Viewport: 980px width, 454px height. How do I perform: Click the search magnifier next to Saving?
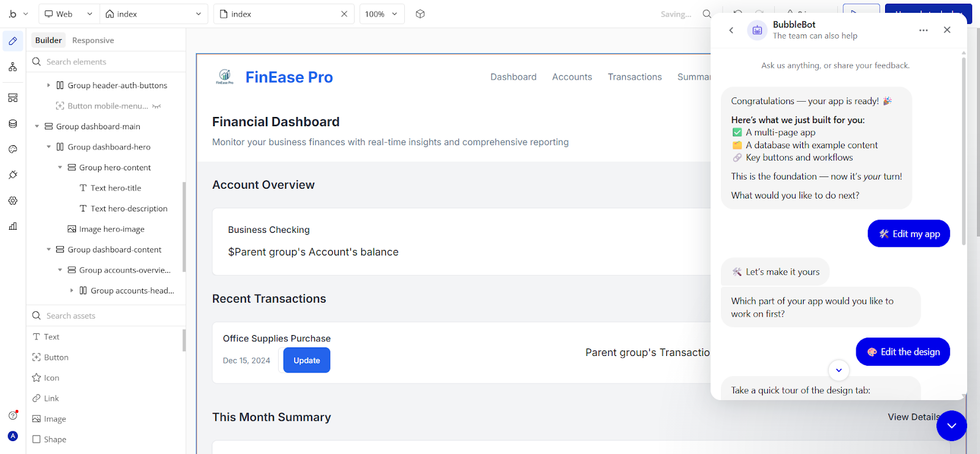[x=707, y=13]
